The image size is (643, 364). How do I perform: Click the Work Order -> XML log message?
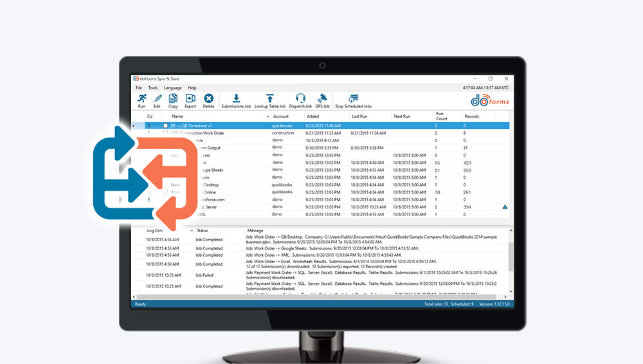coord(323,255)
